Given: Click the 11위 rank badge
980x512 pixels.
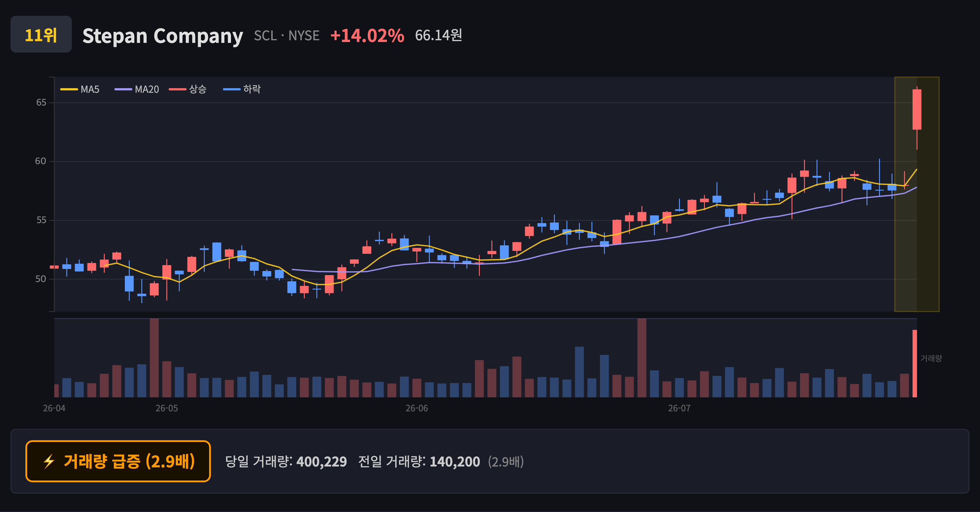Looking at the screenshot, I should 41,34.
